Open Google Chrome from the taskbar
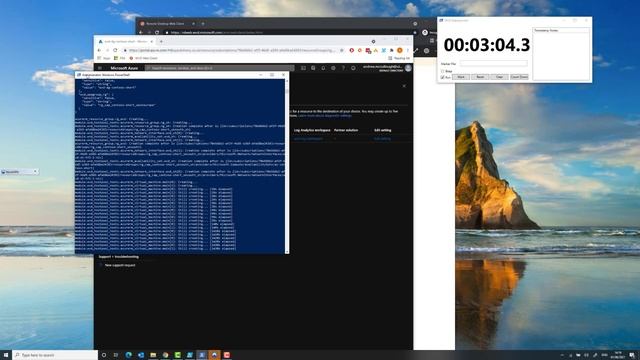640x360 pixels. tap(165, 355)
